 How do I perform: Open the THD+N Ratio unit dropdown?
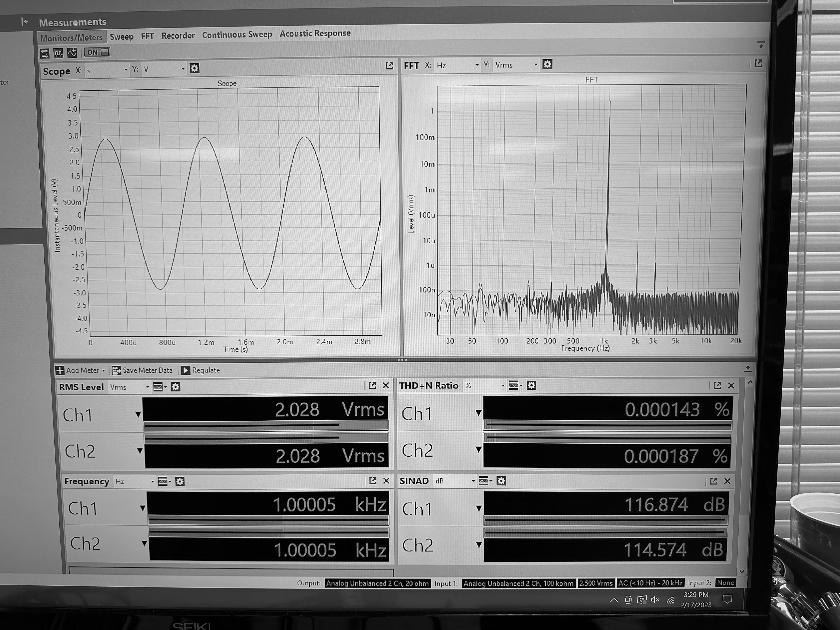(485, 385)
